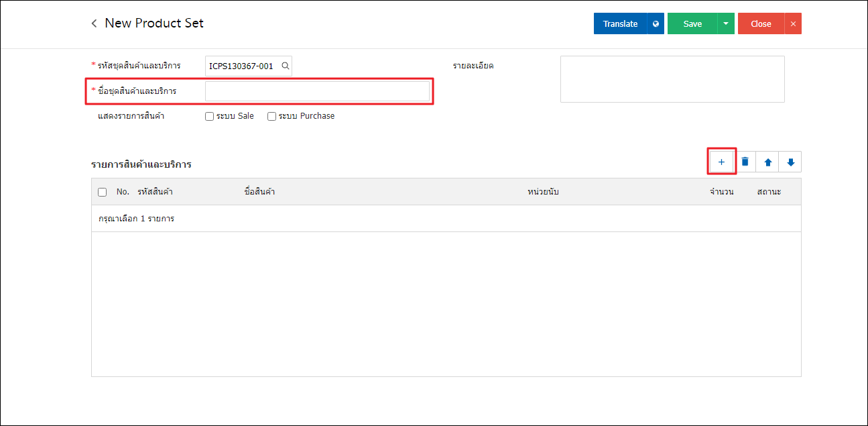Save the new product set

[692, 23]
